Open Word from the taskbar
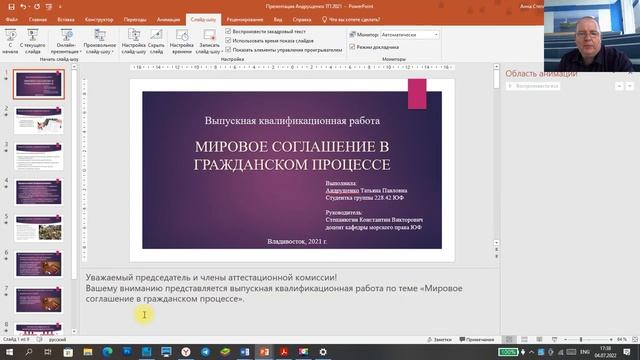Image resolution: width=640 pixels, height=360 pixels. 244,352
